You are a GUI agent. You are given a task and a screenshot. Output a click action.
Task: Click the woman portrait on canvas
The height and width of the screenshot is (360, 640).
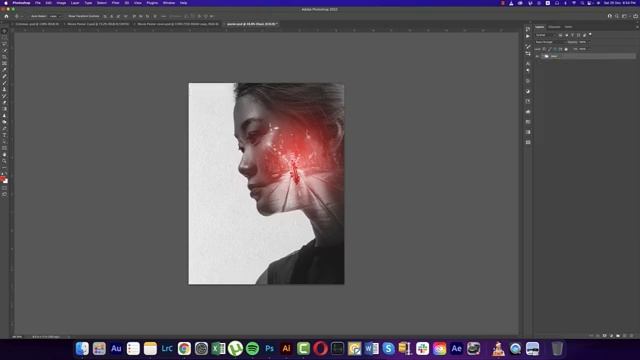coord(266,184)
